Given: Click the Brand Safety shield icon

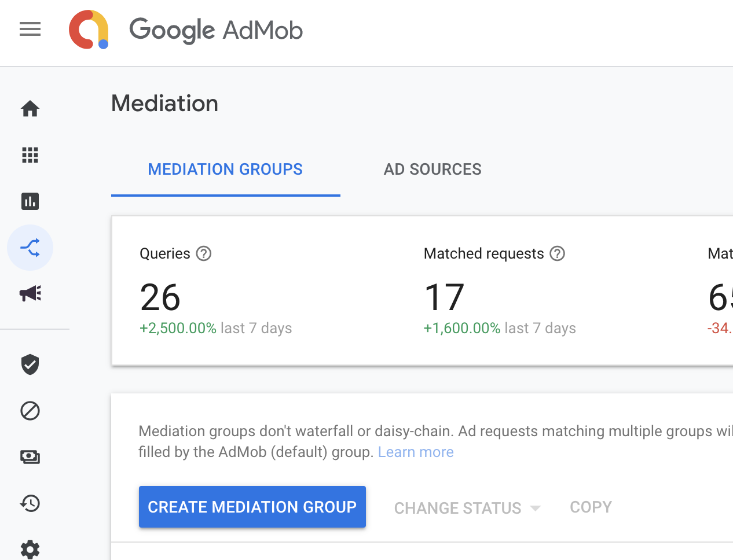Looking at the screenshot, I should click(30, 364).
